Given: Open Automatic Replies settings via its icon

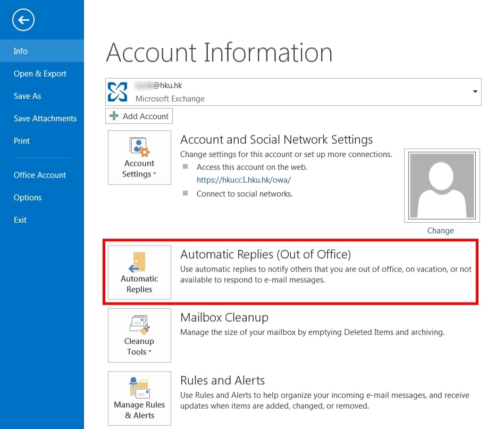Looking at the screenshot, I should [x=139, y=268].
